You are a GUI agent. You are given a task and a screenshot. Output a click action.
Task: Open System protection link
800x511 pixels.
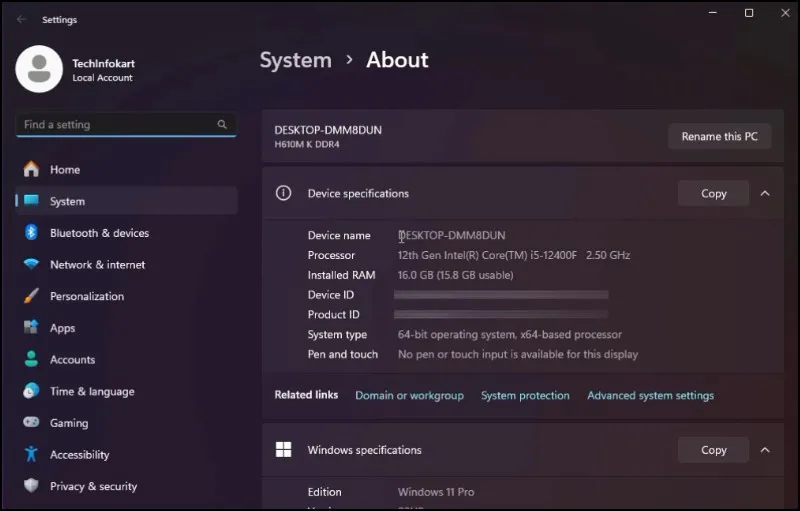525,395
